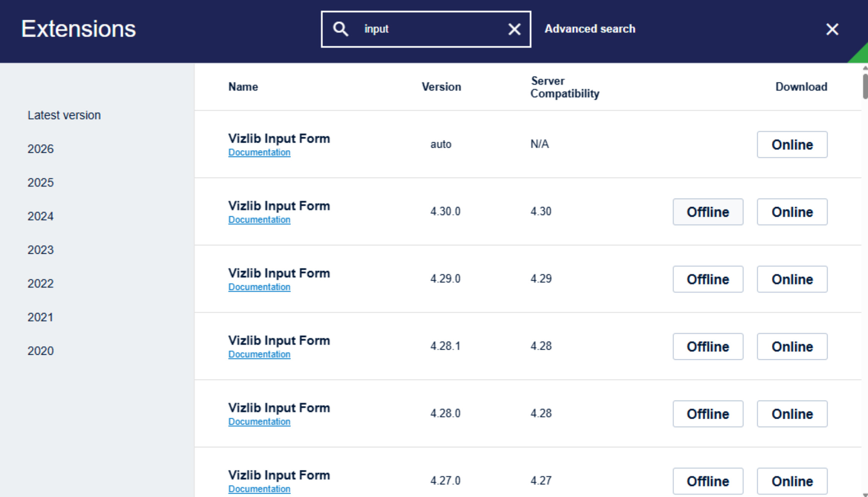Close the Extensions dialog
The height and width of the screenshot is (497, 868).
[832, 29]
